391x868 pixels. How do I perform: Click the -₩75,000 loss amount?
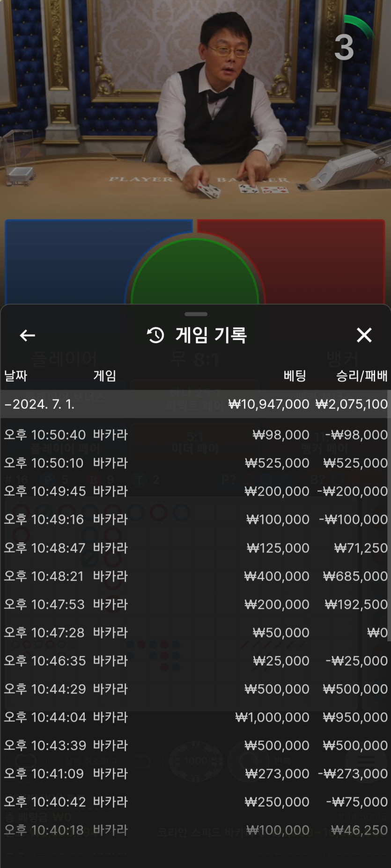pos(357,802)
